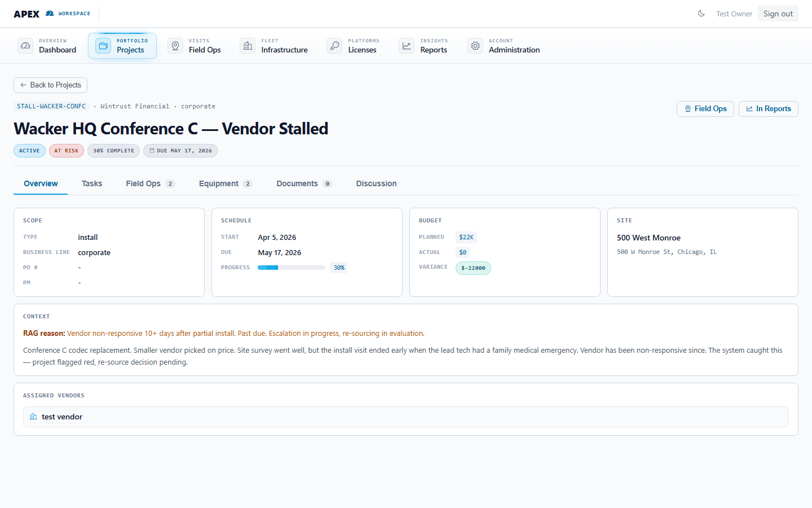Click the install type value
The width and height of the screenshot is (812, 508).
pyautogui.click(x=88, y=237)
